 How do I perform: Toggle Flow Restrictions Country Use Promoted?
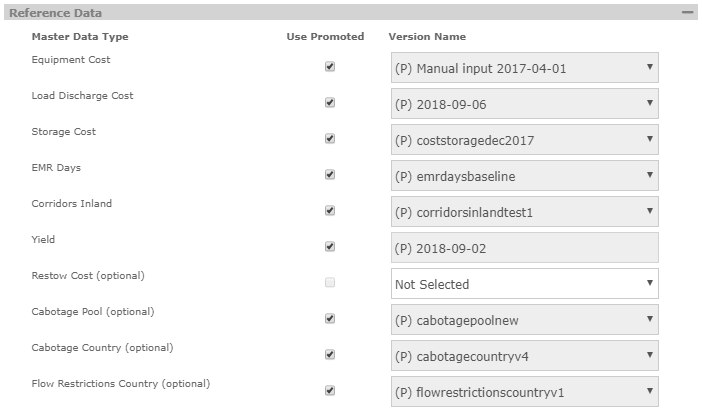pos(330,391)
